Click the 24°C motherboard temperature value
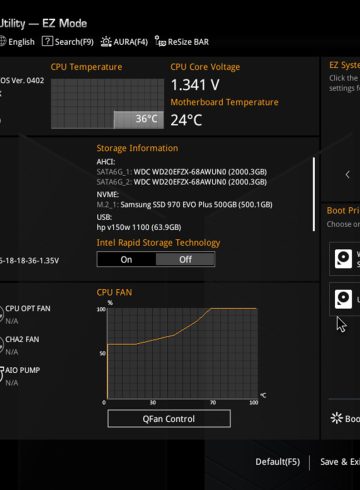This screenshot has height=490, width=360. pos(186,120)
